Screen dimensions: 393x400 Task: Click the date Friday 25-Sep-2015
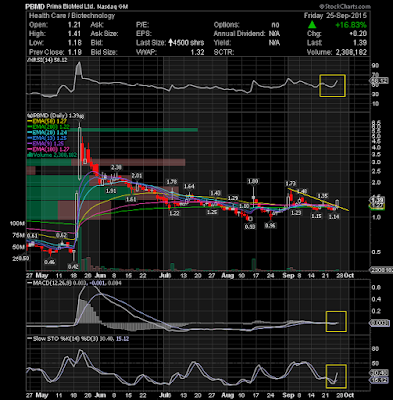335,16
